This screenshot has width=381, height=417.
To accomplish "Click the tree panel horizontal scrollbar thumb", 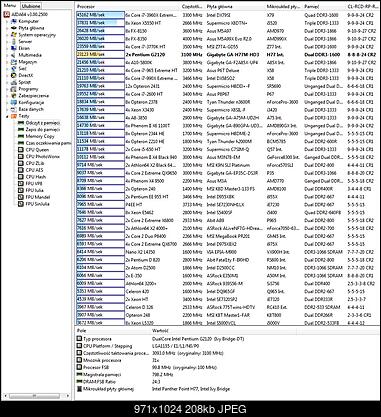I will point(34,396).
